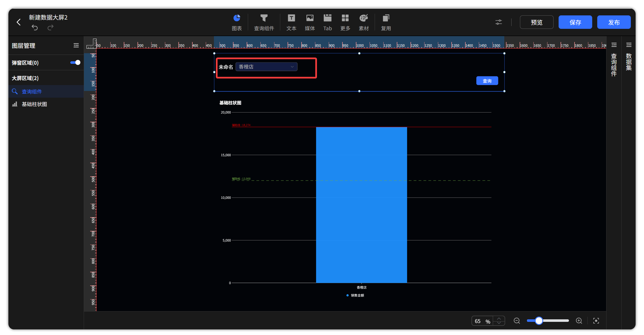The image size is (644, 335).
Task: Click the zoom out magnifier
Action: coord(517,321)
